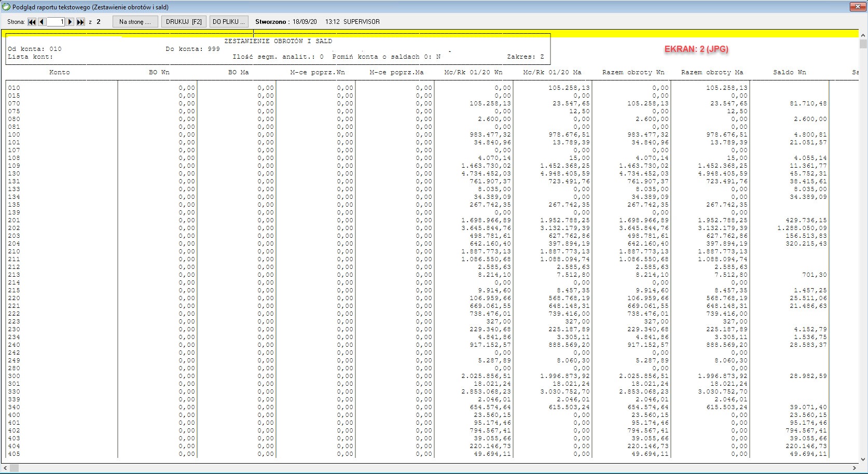This screenshot has width=868, height=474.
Task: Advance to the next report page
Action: coord(70,22)
